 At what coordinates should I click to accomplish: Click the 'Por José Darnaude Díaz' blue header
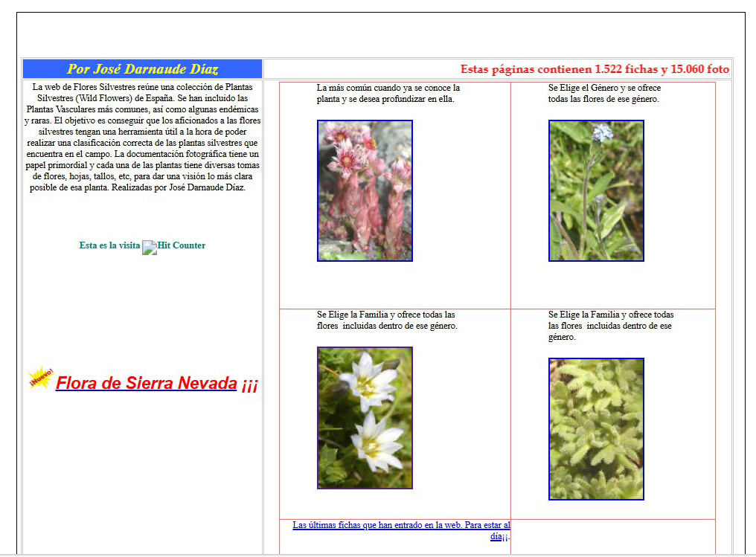tap(142, 69)
